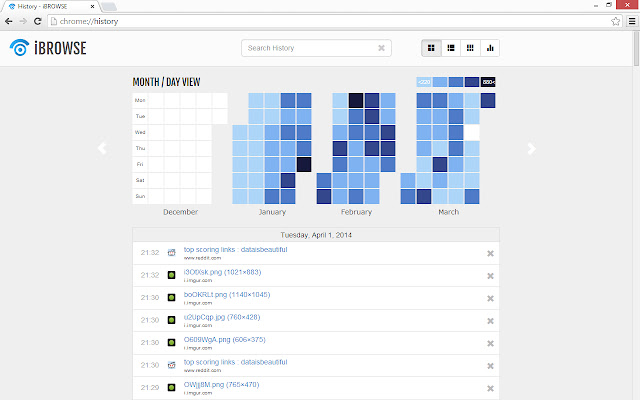The height and width of the screenshot is (400, 640).
Task: Switch to the list view icon
Action: (x=451, y=47)
